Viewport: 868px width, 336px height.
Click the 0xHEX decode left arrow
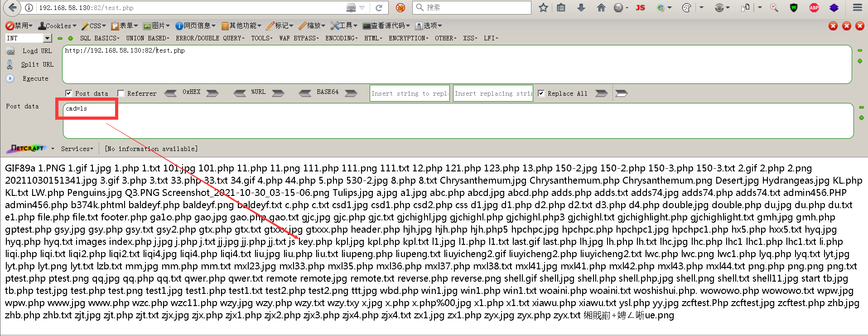click(170, 93)
